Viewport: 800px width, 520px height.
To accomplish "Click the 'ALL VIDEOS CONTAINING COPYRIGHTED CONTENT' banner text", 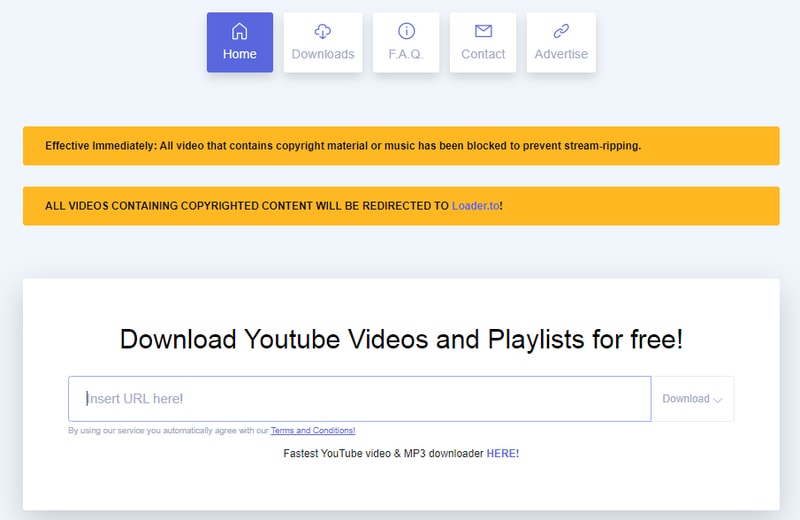I will 247,206.
